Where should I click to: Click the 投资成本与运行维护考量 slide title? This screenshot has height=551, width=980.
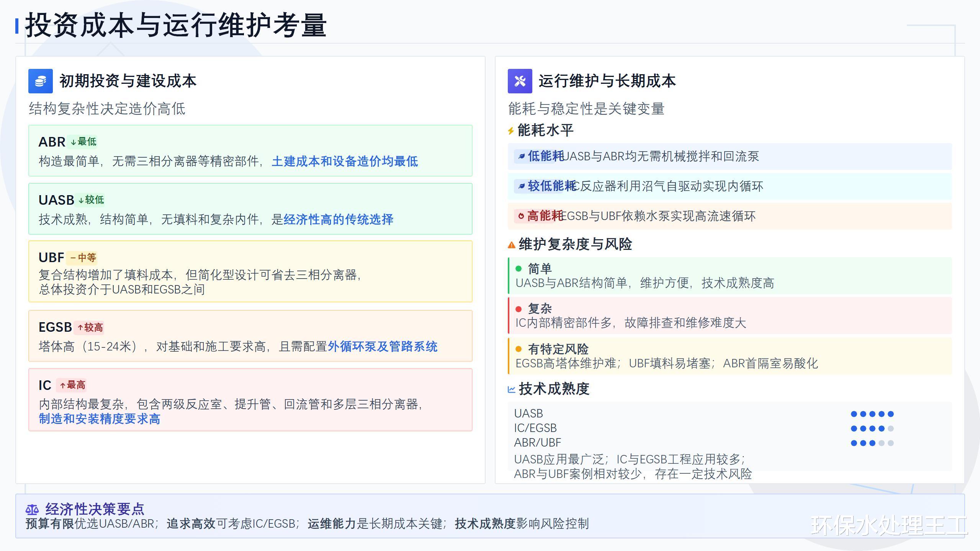click(176, 26)
